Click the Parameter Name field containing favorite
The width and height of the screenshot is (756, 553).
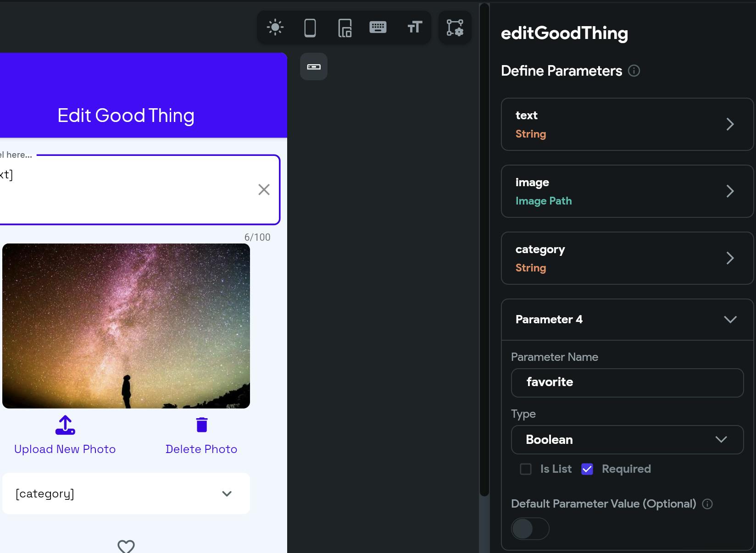[x=627, y=383]
